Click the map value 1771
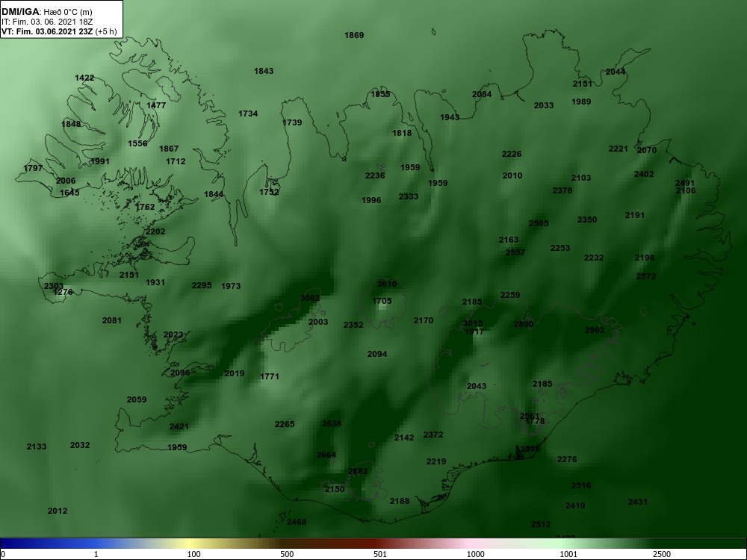The height and width of the screenshot is (560, 747). (270, 376)
